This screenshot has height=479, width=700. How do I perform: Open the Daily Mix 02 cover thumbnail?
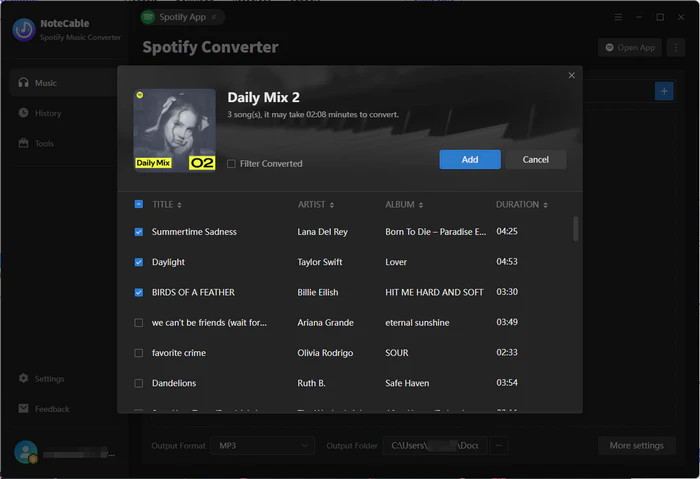[175, 130]
